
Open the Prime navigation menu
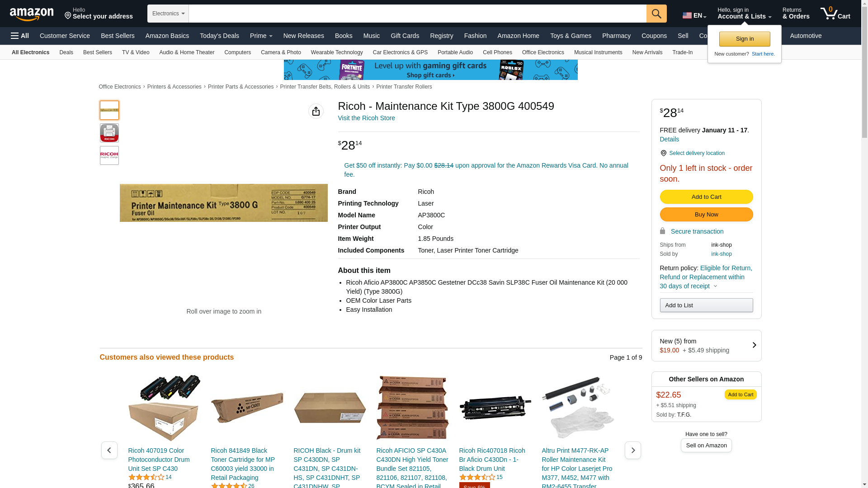click(x=261, y=36)
